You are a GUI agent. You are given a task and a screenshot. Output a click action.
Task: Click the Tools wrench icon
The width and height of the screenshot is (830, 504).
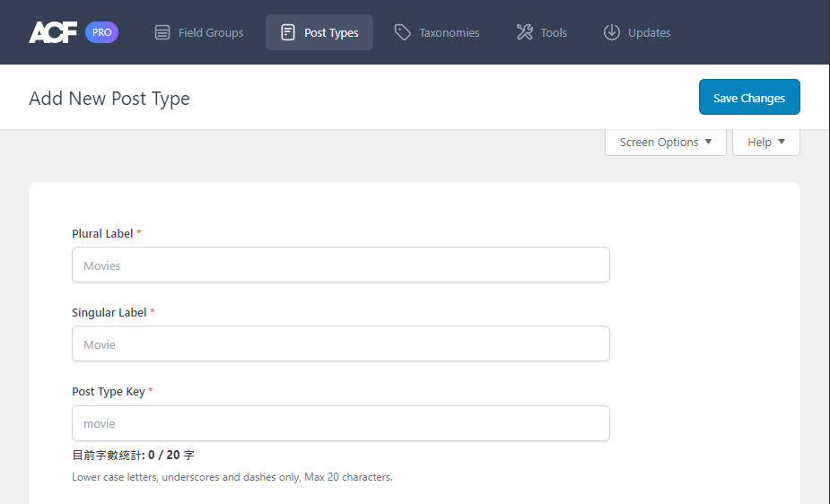coord(525,32)
